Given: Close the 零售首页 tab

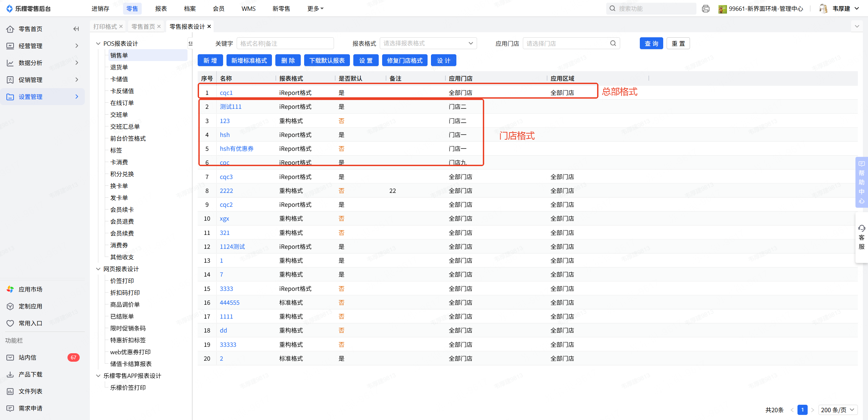Looking at the screenshot, I should [x=159, y=26].
